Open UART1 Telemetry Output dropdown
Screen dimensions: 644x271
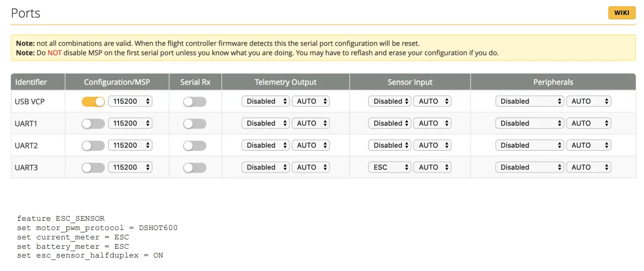(265, 123)
